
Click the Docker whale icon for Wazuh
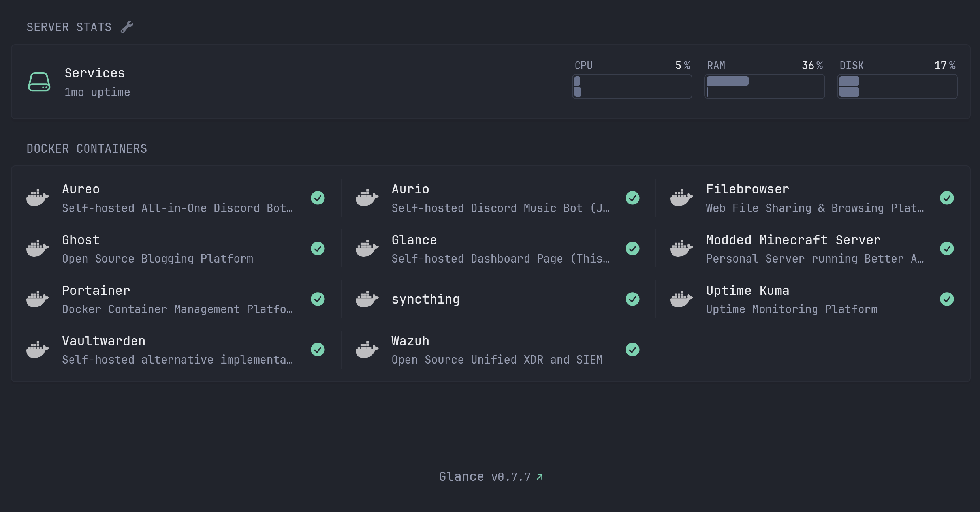coord(367,349)
